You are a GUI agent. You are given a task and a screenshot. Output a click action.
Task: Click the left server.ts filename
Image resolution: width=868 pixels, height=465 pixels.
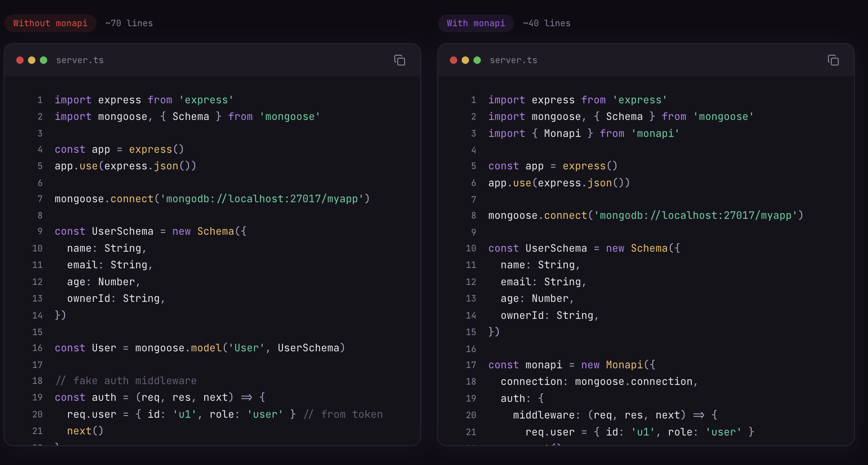click(x=80, y=60)
